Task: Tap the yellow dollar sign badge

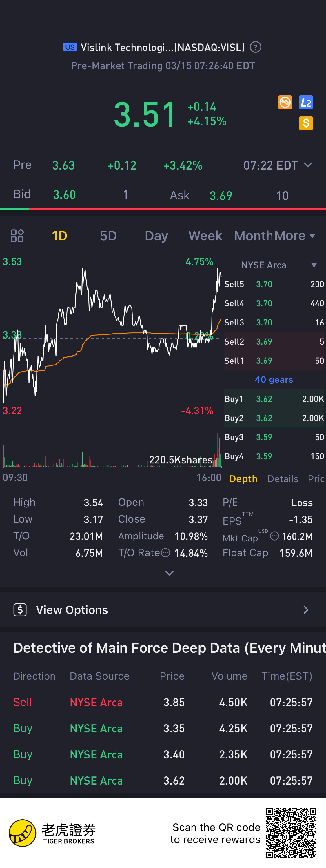Action: coord(306,123)
